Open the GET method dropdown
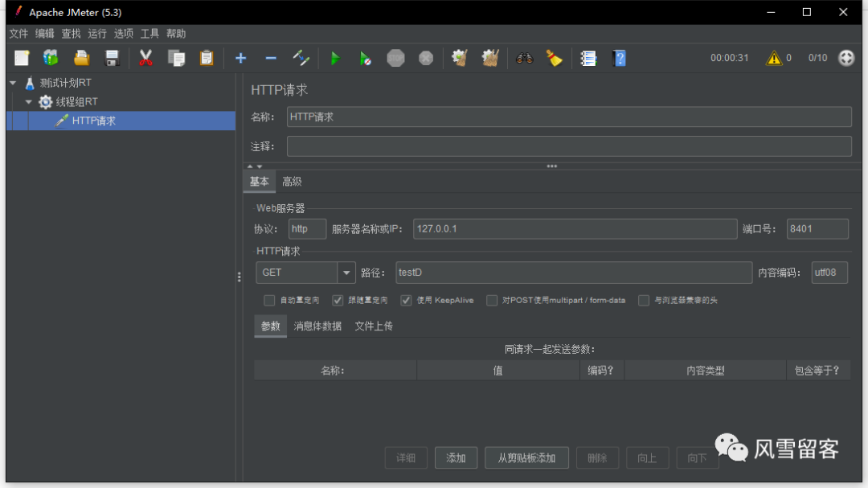868x488 pixels. 346,273
